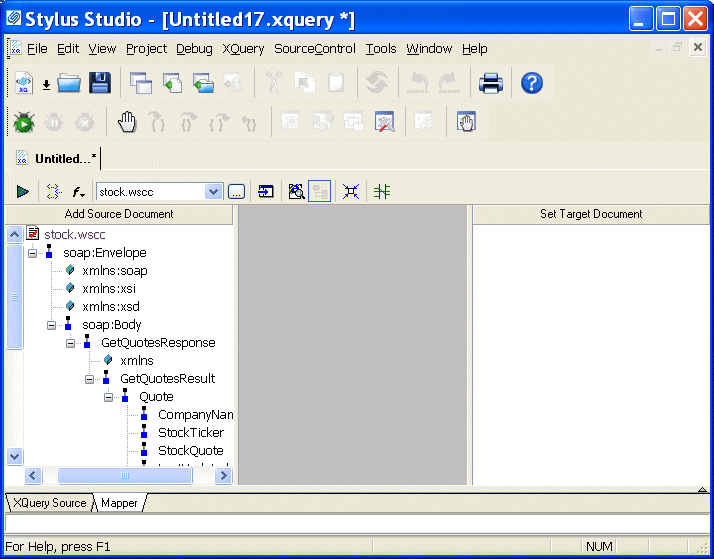Click the green grid icon in mapper toolbar
This screenshot has width=714, height=559.
tap(381, 191)
